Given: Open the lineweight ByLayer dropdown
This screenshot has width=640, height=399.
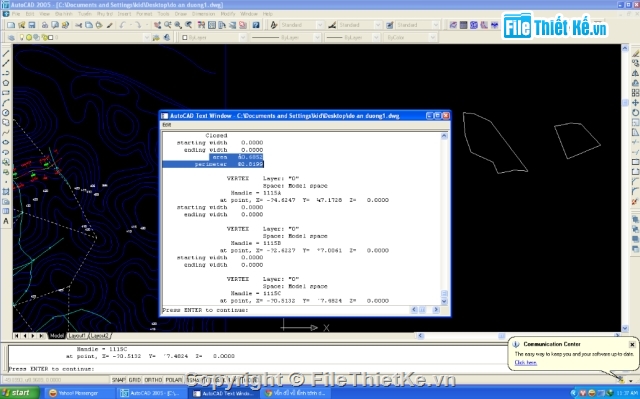Looking at the screenshot, I should [376, 38].
